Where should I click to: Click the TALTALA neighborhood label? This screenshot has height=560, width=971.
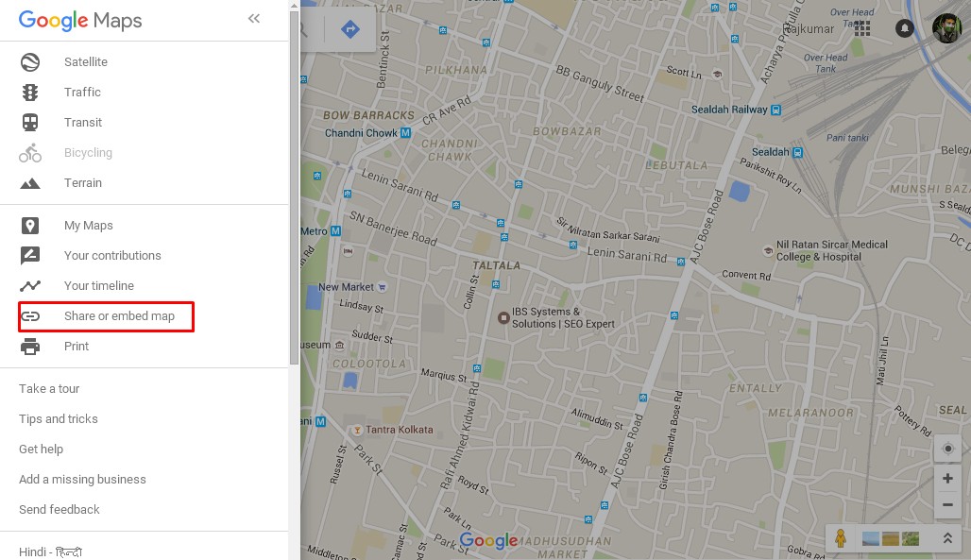click(497, 265)
